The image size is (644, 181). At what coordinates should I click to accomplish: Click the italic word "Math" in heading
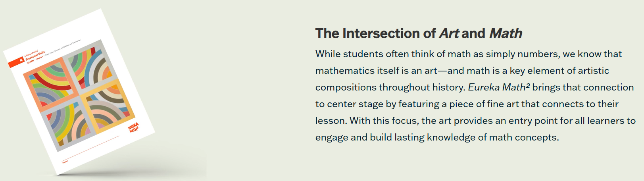[x=506, y=33]
